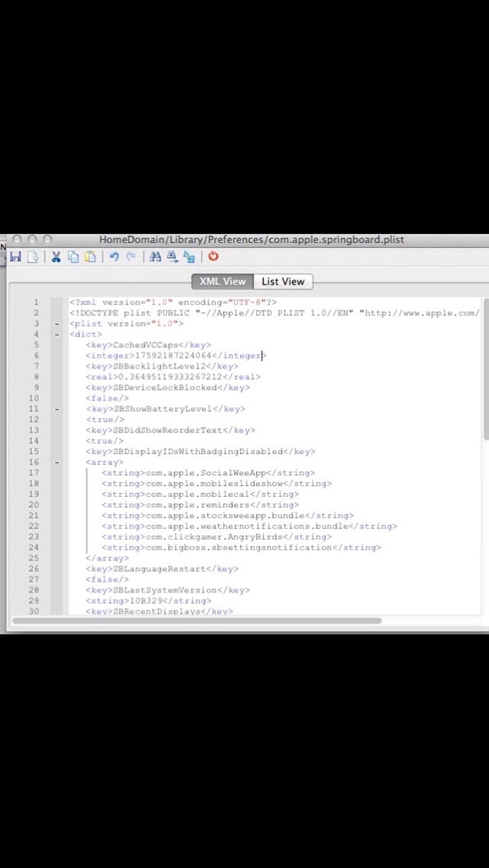
Task: Click the Save floppy disk icon
Action: coord(15,257)
